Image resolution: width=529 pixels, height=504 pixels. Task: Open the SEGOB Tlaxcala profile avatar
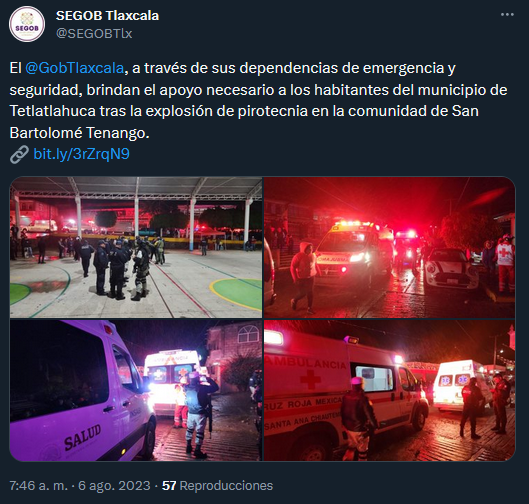tap(27, 24)
